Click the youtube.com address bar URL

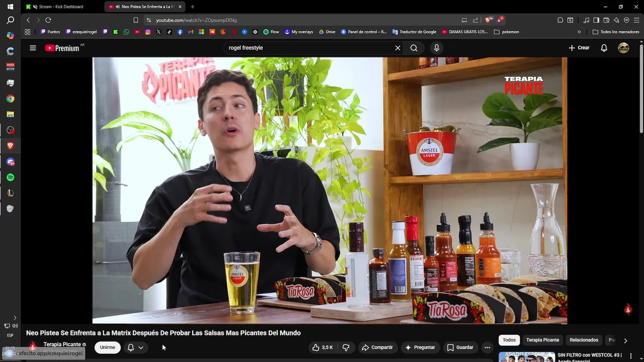(x=196, y=20)
